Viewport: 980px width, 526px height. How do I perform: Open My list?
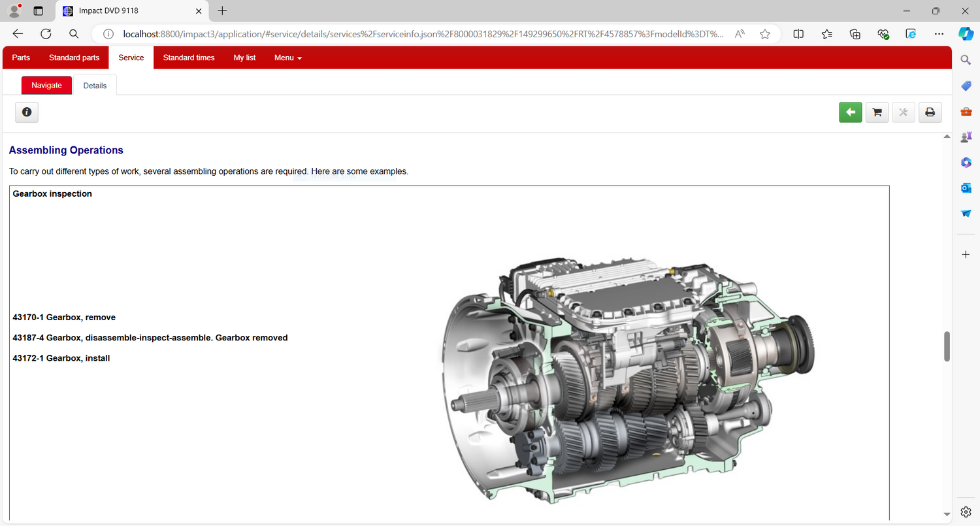pyautogui.click(x=244, y=58)
